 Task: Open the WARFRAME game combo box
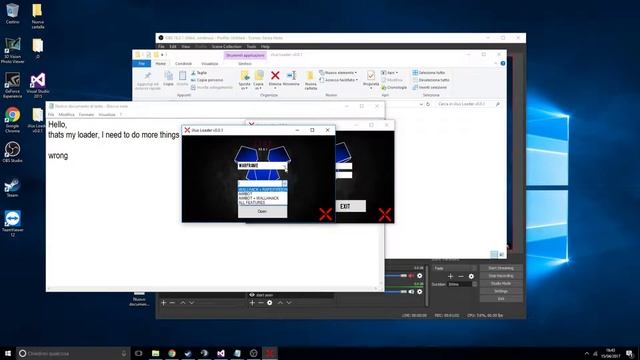point(262,166)
